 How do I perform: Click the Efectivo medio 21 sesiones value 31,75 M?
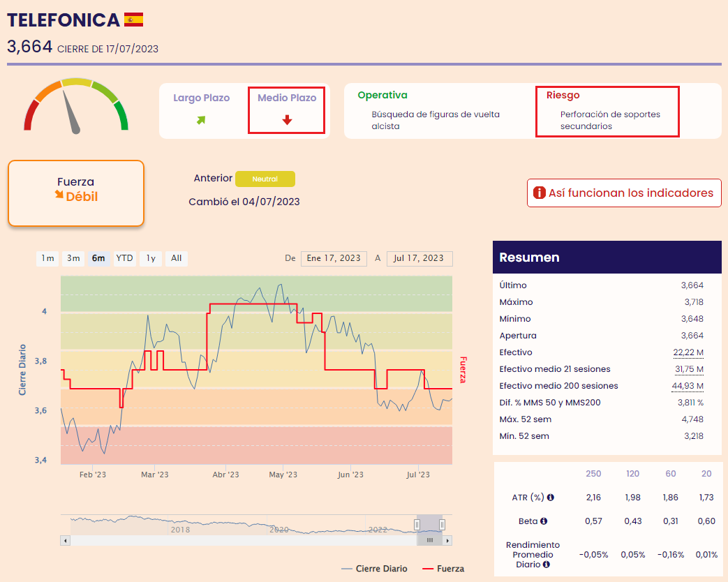tap(689, 369)
